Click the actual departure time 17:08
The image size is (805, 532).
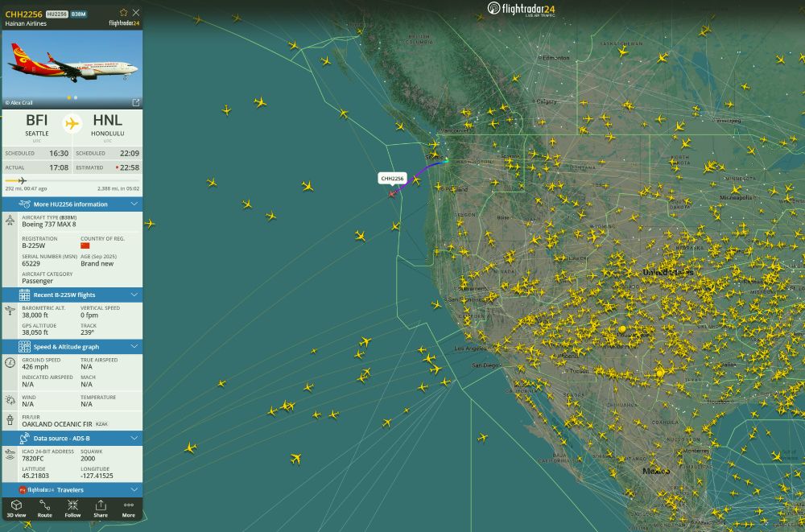(59, 167)
